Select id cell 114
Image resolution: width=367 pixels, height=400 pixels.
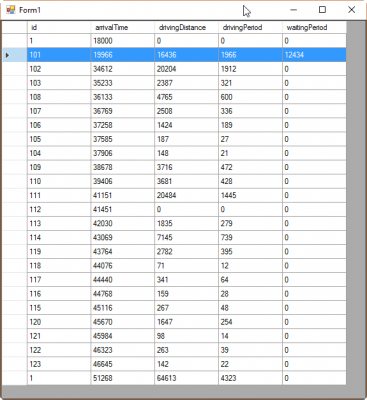59,237
